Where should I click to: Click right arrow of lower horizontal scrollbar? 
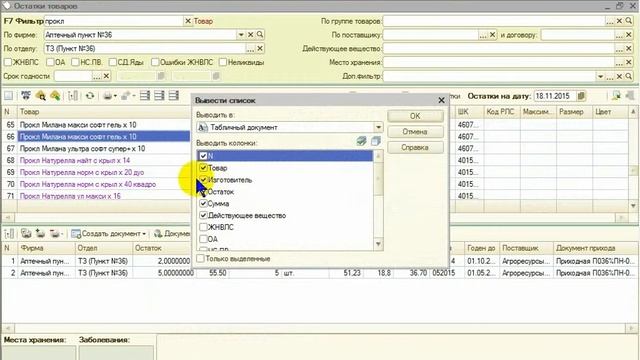(x=632, y=328)
